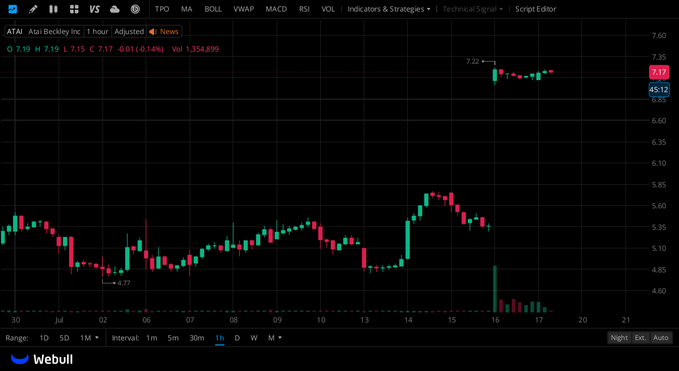Switch interval to D daily
Viewport: 679px width, 371px height.
237,338
